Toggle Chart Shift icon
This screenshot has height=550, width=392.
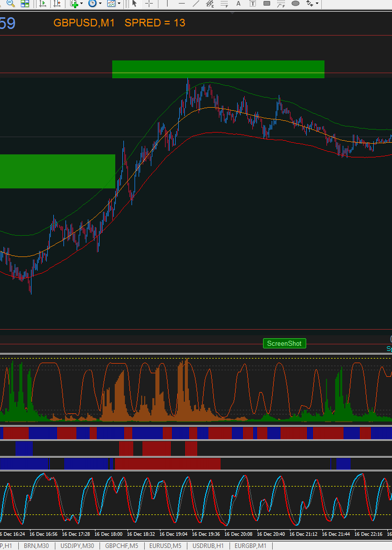click(56, 4)
